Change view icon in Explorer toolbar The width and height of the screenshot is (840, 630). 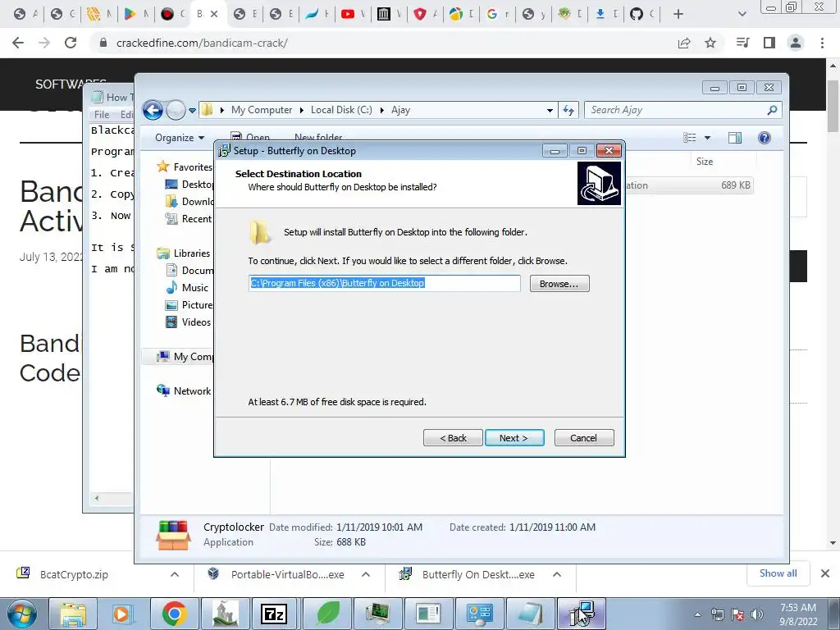(x=690, y=138)
